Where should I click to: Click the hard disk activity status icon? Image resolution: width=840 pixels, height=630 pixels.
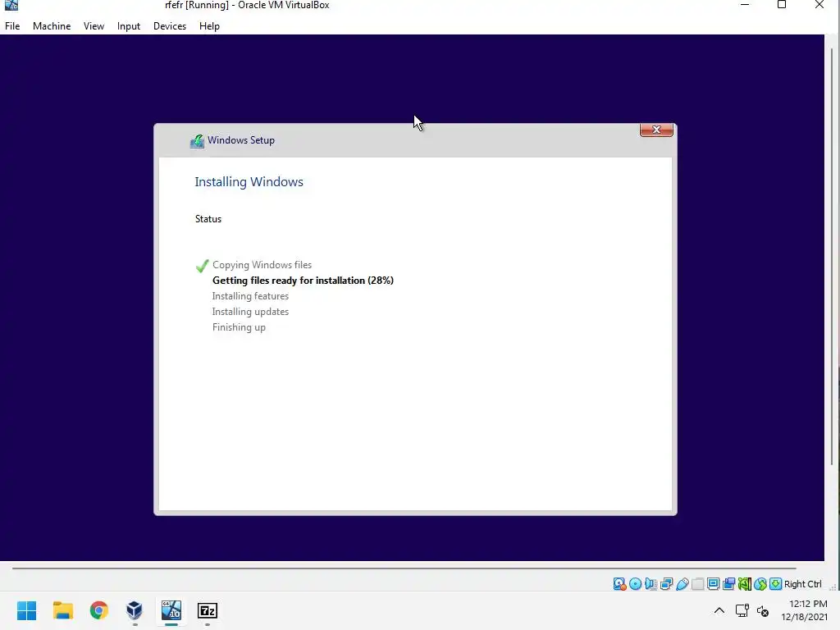click(619, 584)
